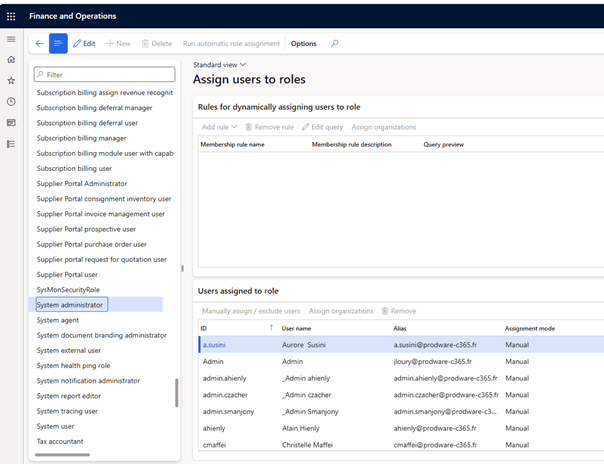Open the Add rule dropdown
Viewport: 604px width, 464px height.
(x=219, y=127)
